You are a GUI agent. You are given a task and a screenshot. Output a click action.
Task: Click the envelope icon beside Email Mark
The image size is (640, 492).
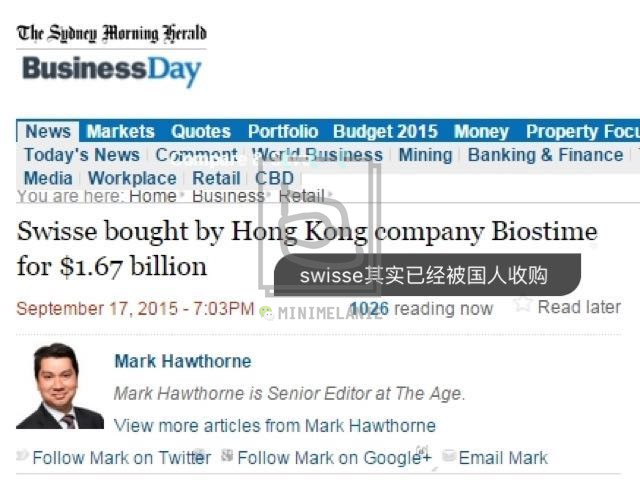click(x=450, y=456)
